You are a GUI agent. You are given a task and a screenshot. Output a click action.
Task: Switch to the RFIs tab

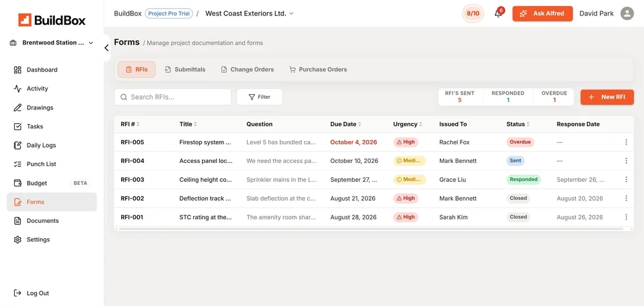coord(137,70)
